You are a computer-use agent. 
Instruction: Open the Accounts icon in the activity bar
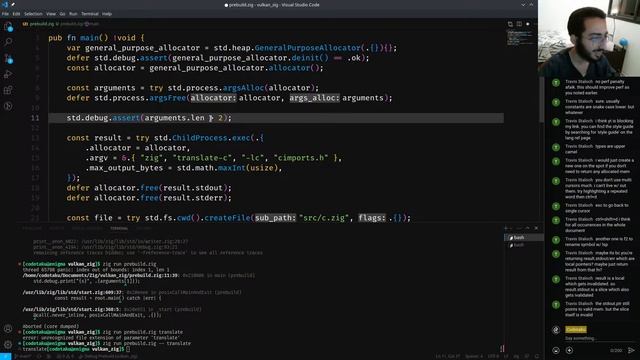click(8, 329)
